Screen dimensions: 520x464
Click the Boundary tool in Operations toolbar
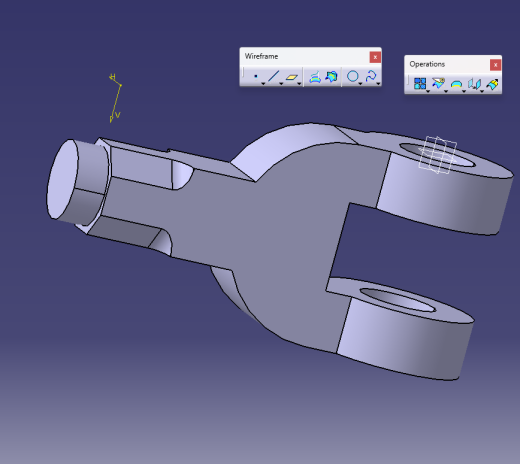[x=456, y=84]
